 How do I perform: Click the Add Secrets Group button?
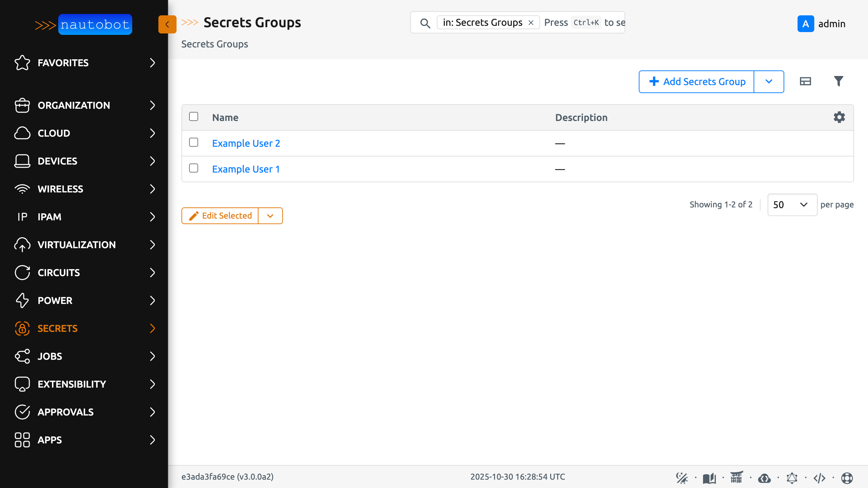(x=697, y=82)
